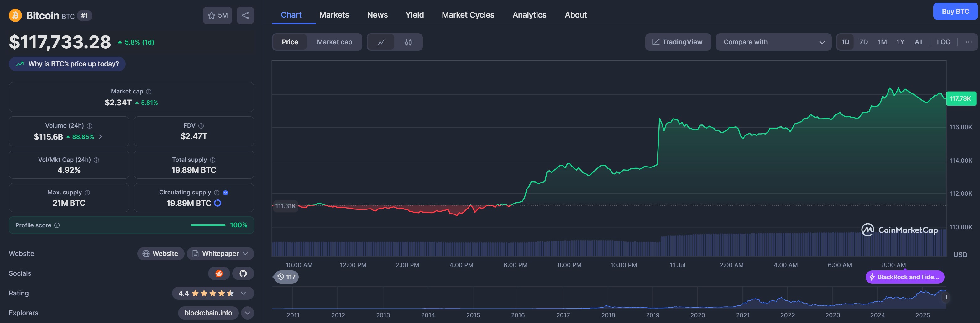Expand Whitepaper dropdown
This screenshot has width=980, height=323.
(x=220, y=254)
